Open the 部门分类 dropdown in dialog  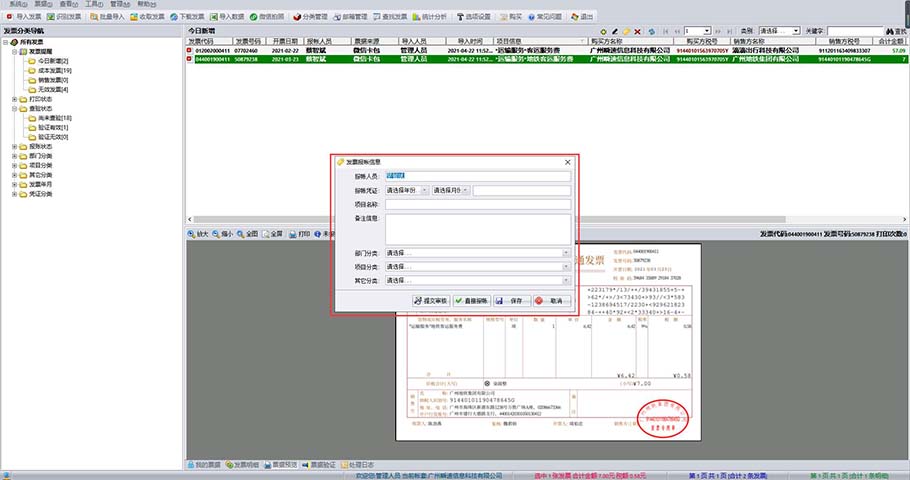click(477, 253)
